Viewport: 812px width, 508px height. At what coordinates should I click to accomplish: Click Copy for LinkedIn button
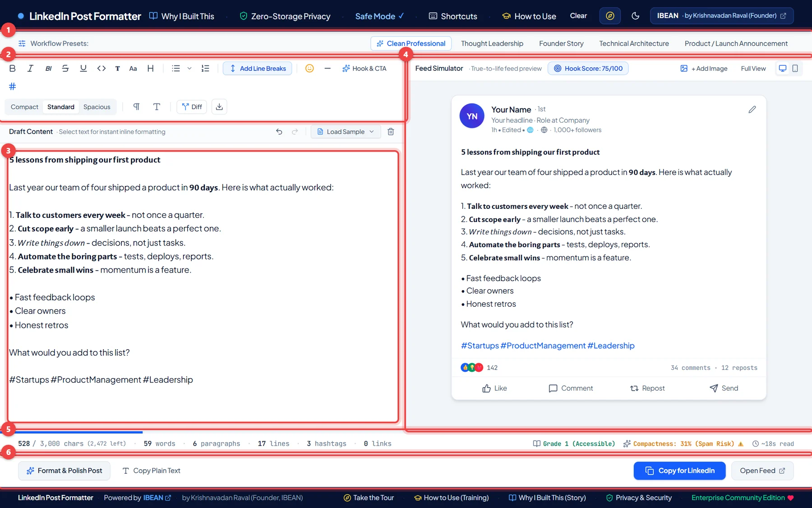(x=679, y=471)
